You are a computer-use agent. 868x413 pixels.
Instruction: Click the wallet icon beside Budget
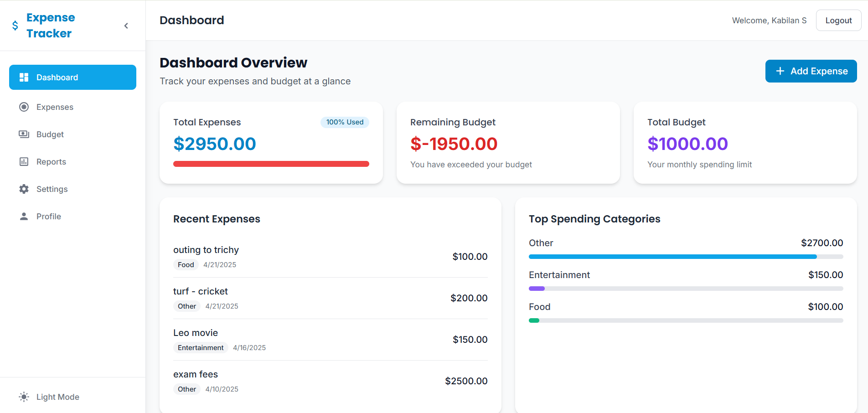pyautogui.click(x=24, y=134)
